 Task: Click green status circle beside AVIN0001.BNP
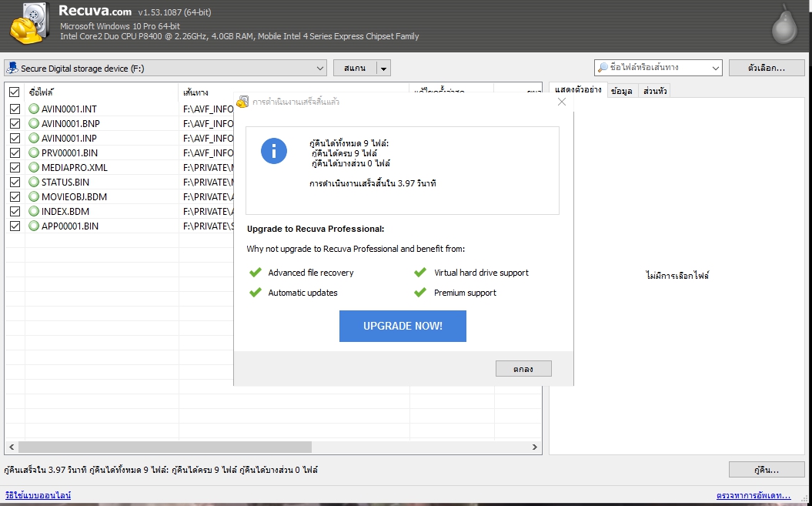click(34, 123)
